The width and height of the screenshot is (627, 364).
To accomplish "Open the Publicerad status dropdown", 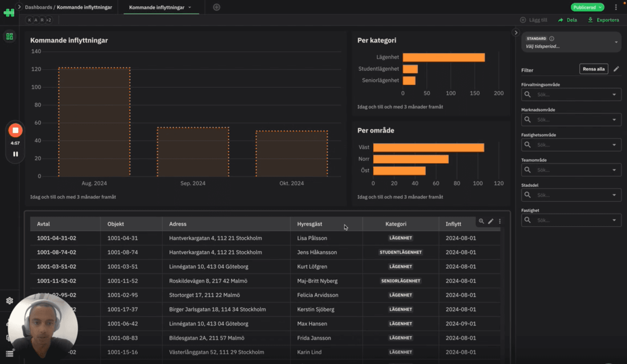I will click(x=587, y=7).
